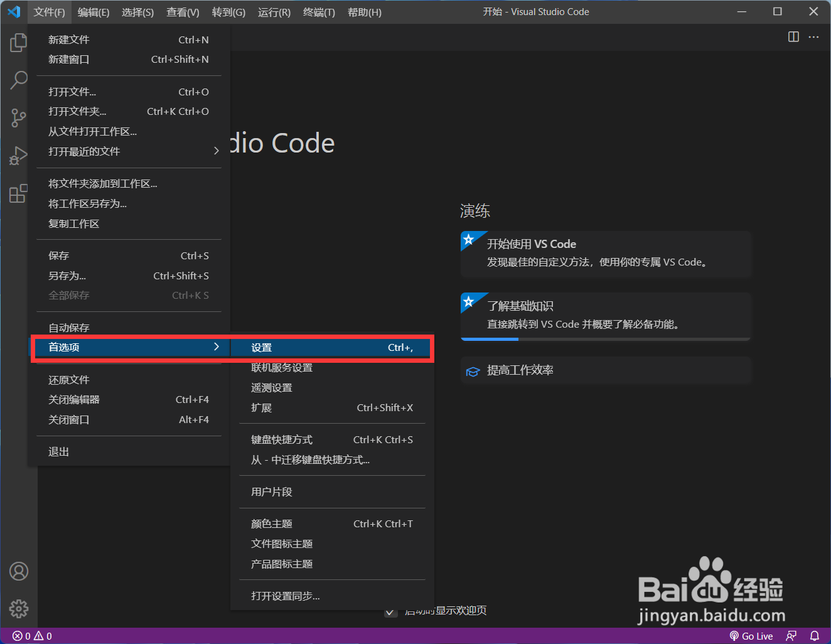Choose 新建文件 from the file menu
The width and height of the screenshot is (831, 644).
[129, 40]
